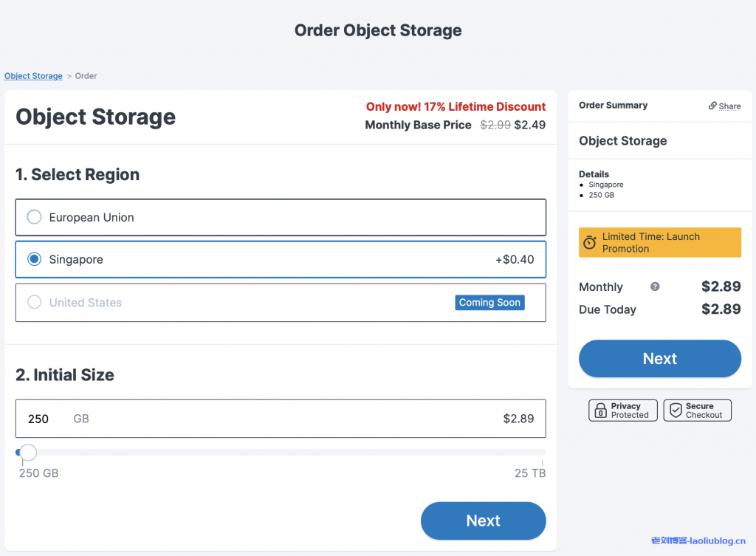Click the 250 GB slider minimum label
Viewport: 756px width, 556px height.
click(38, 473)
